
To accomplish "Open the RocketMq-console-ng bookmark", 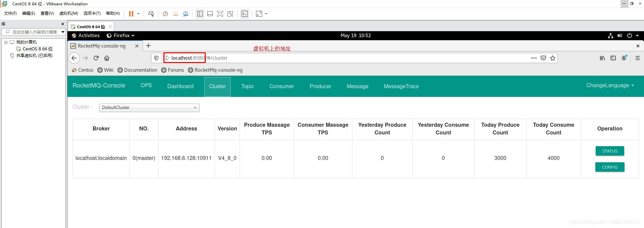I will tap(215, 70).
